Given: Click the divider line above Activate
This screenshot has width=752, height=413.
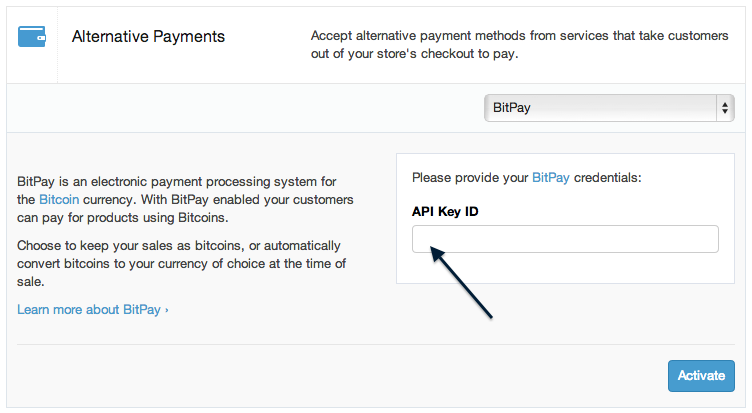Looking at the screenshot, I should tap(376, 344).
